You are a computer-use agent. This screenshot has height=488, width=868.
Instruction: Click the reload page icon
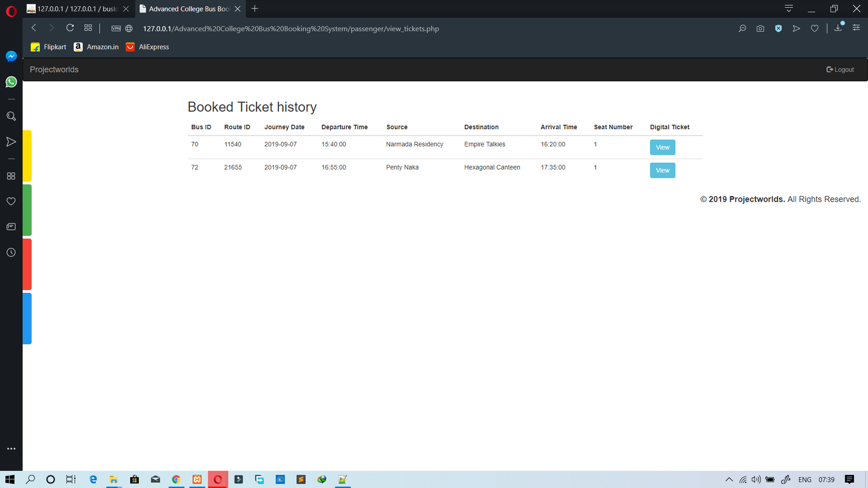click(x=70, y=28)
